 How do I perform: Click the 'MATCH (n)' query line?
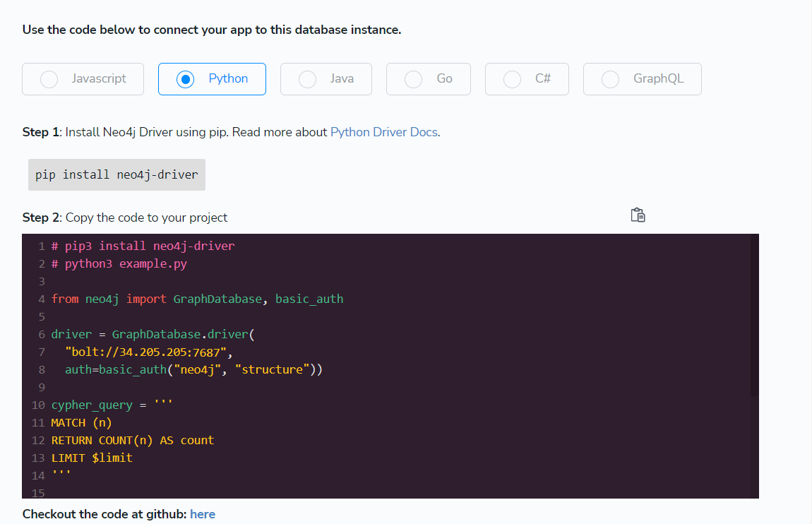tap(81, 422)
